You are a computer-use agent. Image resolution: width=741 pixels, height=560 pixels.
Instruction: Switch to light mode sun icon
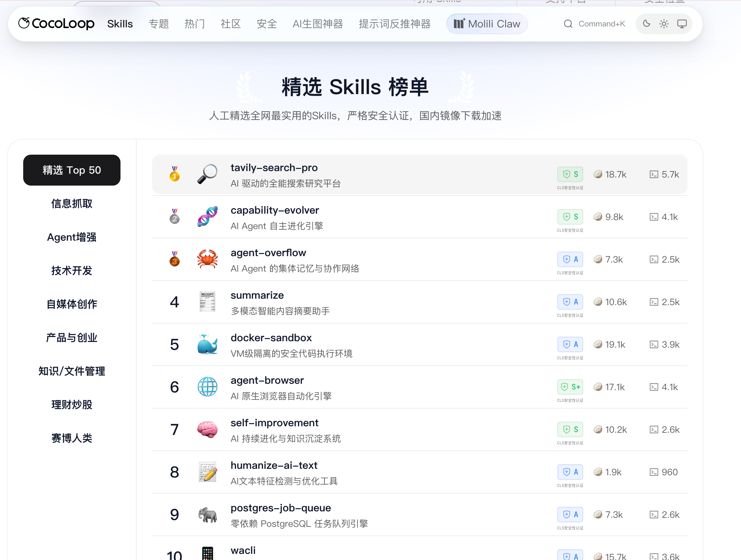point(664,24)
